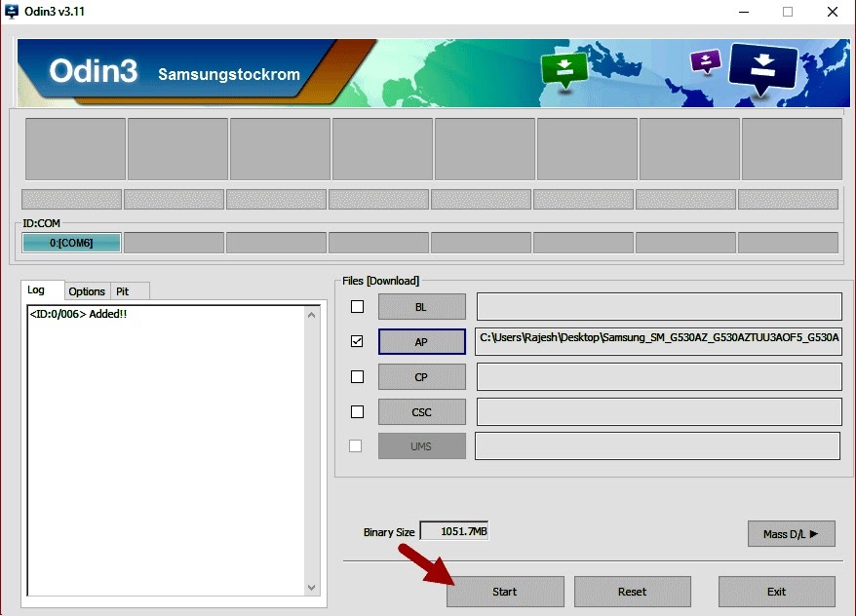Click the AP file path field

(x=658, y=341)
